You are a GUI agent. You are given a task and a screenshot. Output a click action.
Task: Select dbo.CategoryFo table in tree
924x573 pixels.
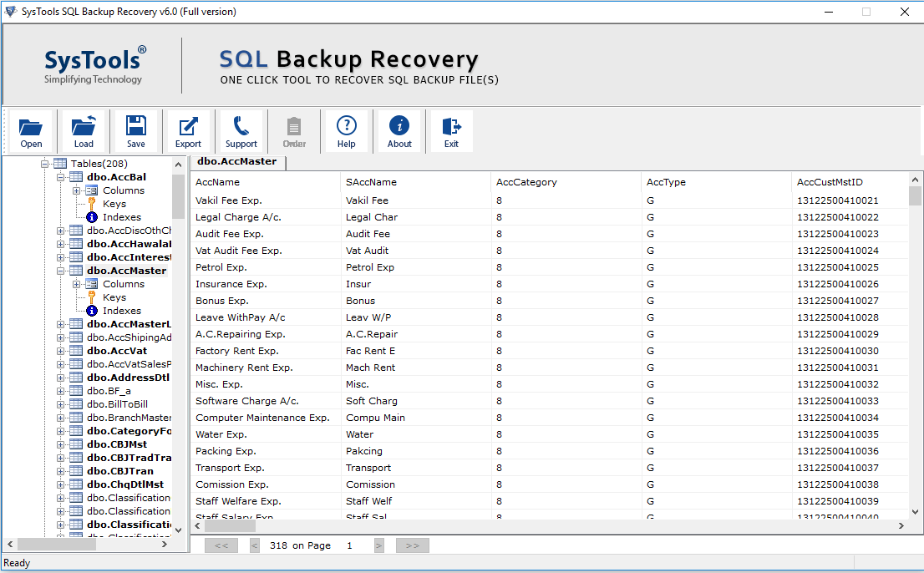click(129, 431)
